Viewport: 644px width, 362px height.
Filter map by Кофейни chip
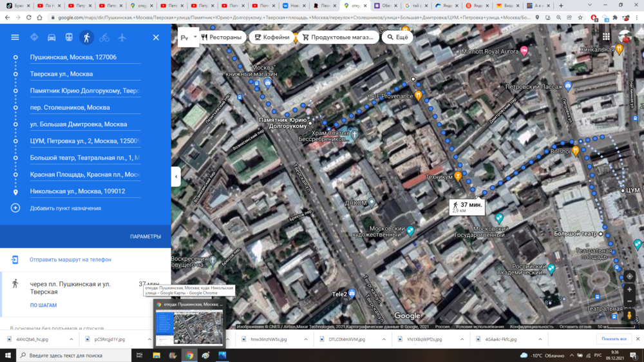[272, 37]
